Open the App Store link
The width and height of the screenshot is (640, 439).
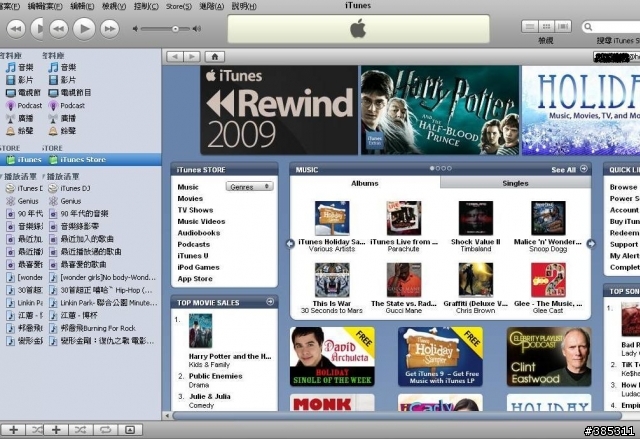click(195, 279)
